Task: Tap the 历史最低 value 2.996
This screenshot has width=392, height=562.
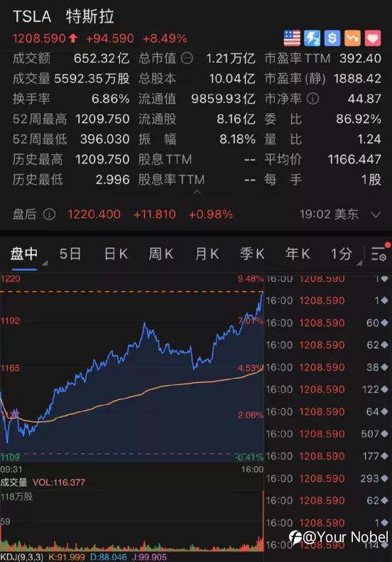Action: point(112,179)
